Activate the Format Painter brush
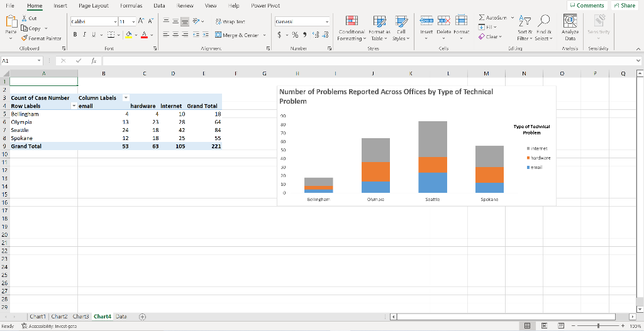This screenshot has height=331, width=644. click(x=25, y=38)
